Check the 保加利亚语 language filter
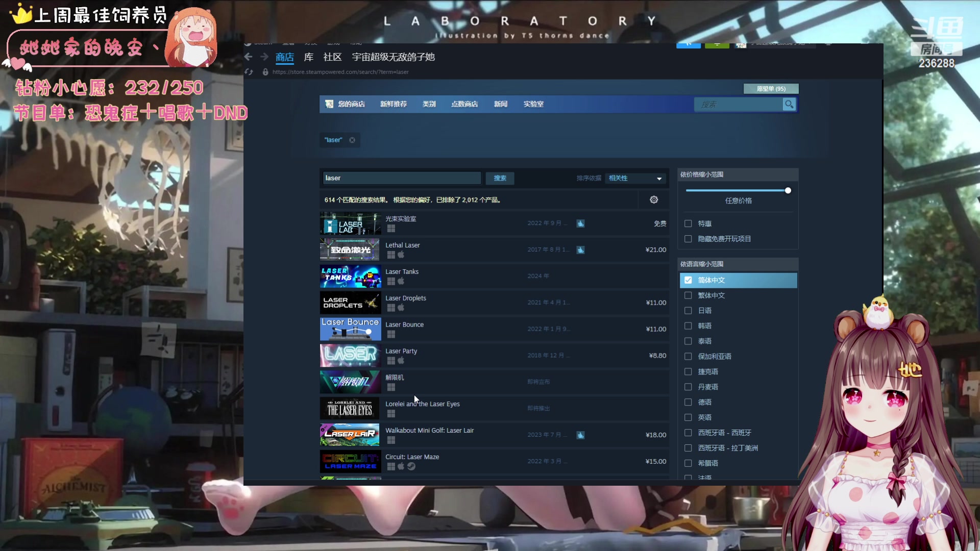980x551 pixels. 688,357
